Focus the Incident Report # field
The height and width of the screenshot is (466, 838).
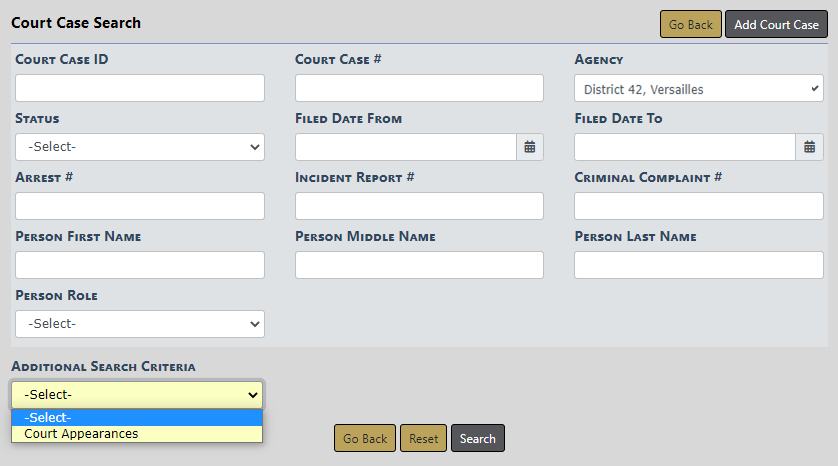pyautogui.click(x=419, y=206)
